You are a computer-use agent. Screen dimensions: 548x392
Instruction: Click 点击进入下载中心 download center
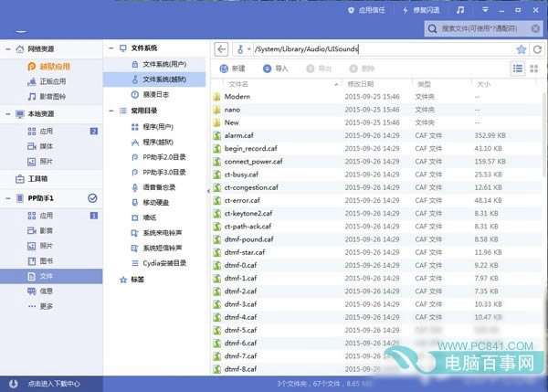click(x=54, y=384)
